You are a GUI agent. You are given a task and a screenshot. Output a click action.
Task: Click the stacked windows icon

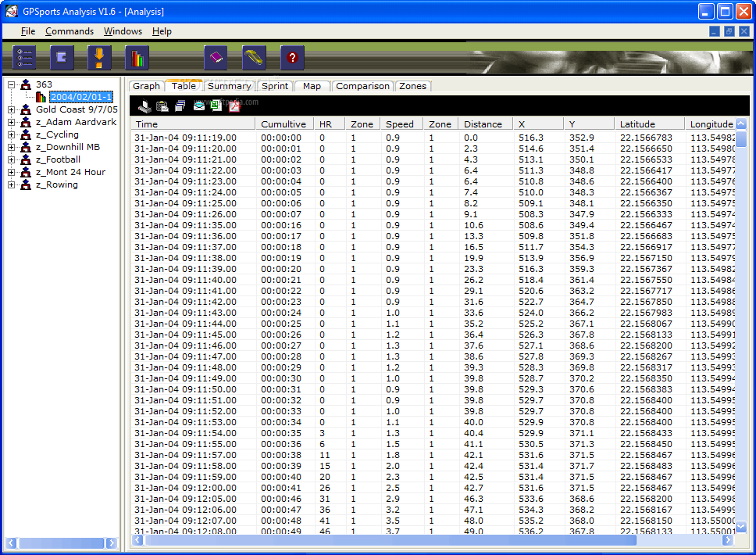[x=180, y=106]
